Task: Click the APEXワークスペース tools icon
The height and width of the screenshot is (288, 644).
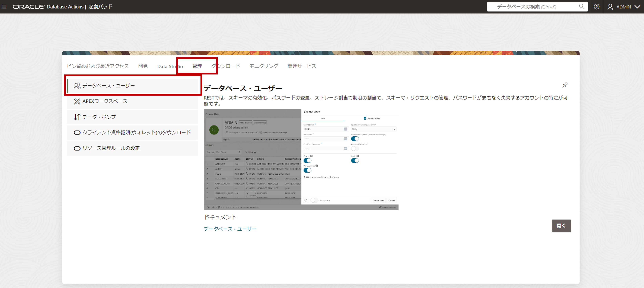Action: (x=77, y=101)
